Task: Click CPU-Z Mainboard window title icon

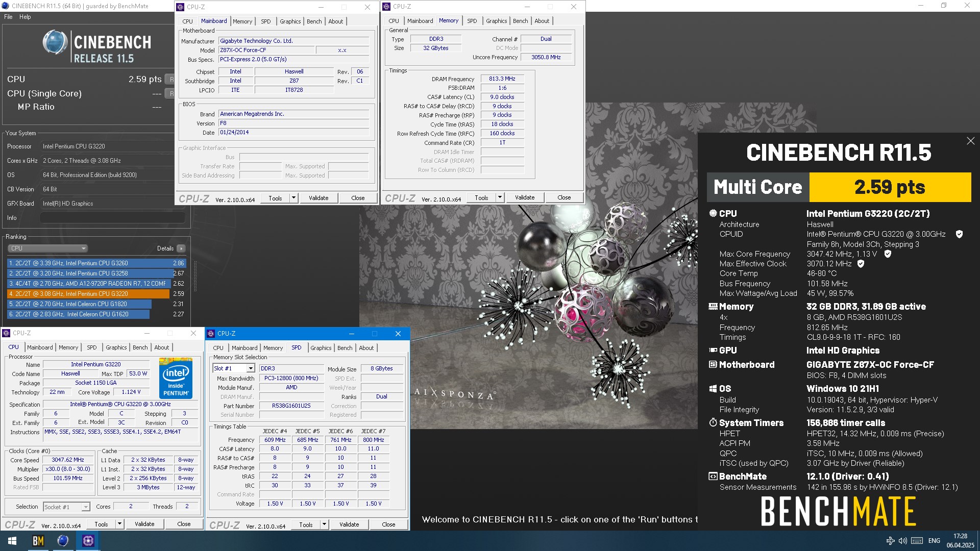Action: (x=181, y=7)
